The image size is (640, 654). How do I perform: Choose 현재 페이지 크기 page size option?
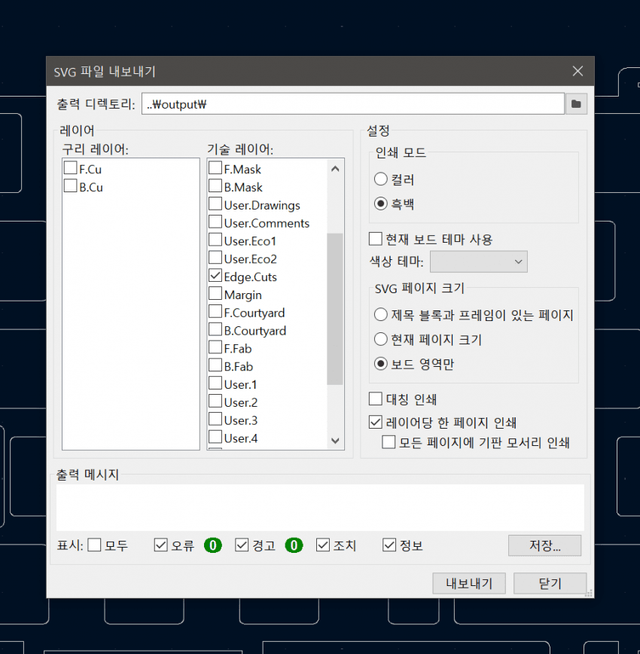point(380,340)
